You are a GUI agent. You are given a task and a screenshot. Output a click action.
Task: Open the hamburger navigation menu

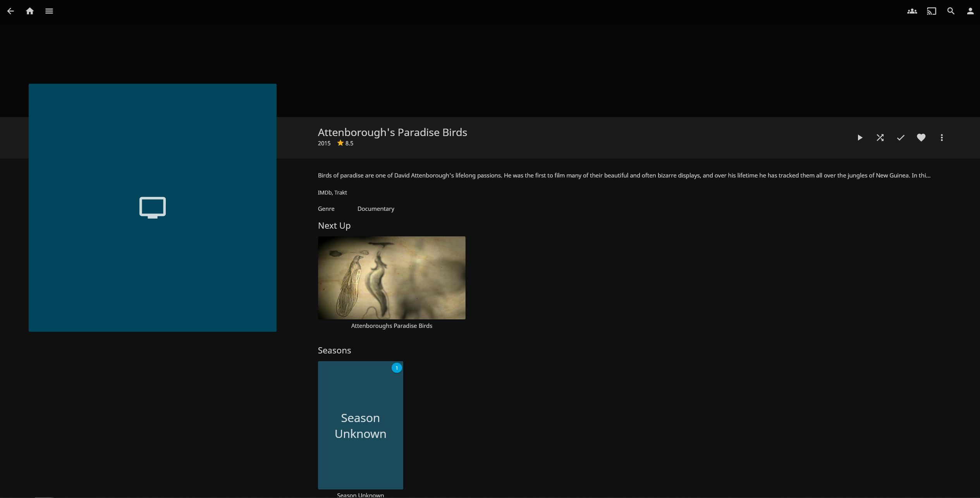tap(49, 11)
